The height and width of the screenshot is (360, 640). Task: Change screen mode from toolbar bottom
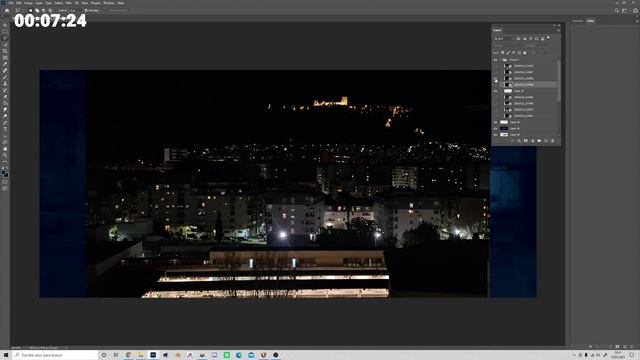point(5,189)
